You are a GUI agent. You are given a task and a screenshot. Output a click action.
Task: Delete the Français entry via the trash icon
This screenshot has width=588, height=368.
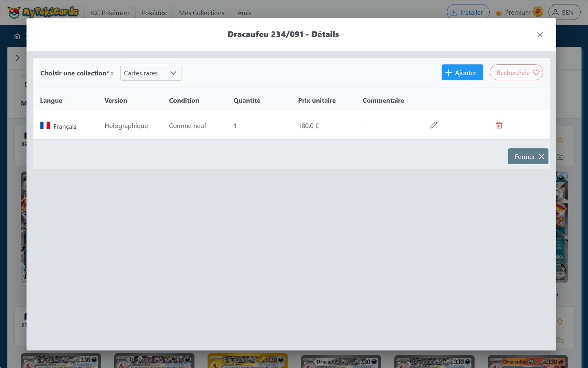tap(499, 125)
